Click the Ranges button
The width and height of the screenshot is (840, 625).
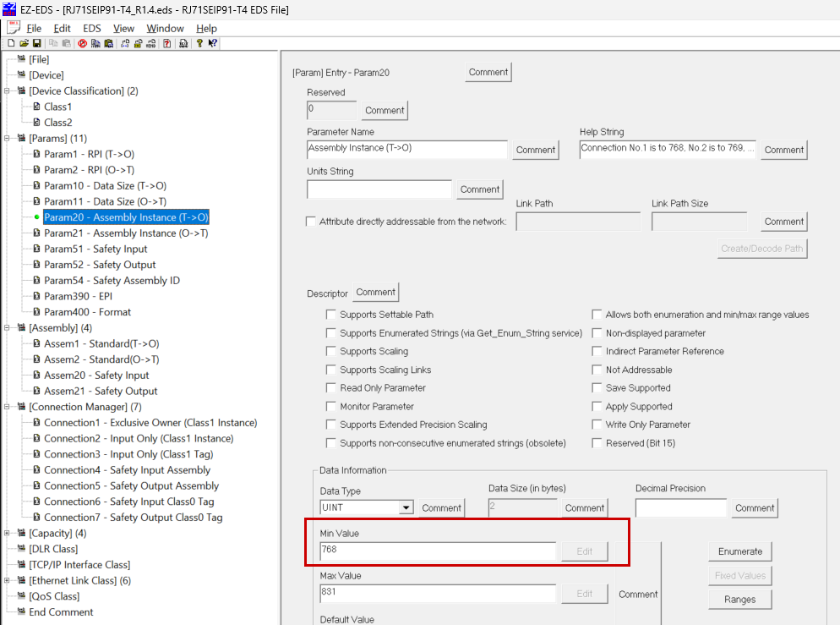pos(739,600)
